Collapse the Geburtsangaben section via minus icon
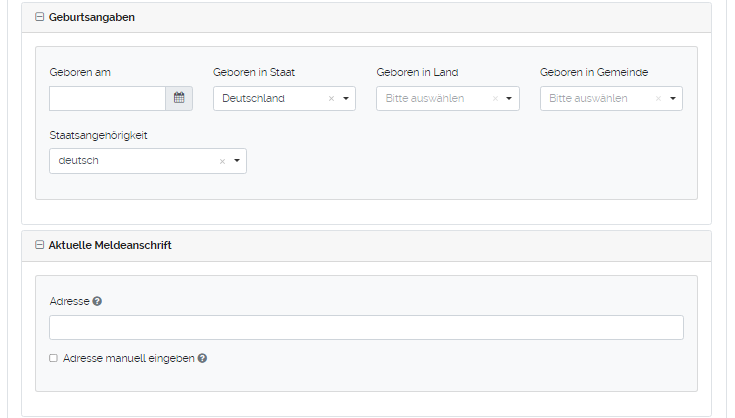This screenshot has height=418, width=735. click(x=39, y=18)
